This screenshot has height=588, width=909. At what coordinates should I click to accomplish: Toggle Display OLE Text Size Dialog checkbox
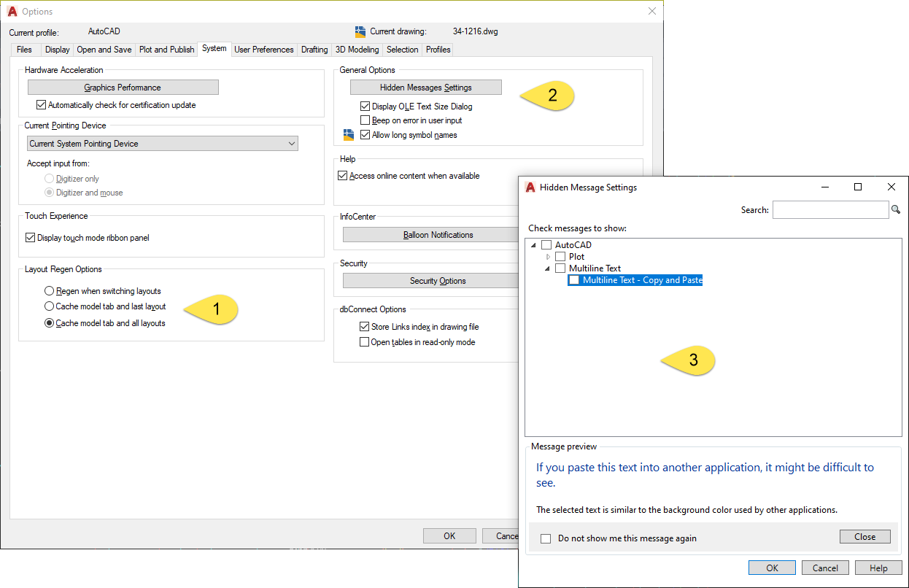coord(365,107)
